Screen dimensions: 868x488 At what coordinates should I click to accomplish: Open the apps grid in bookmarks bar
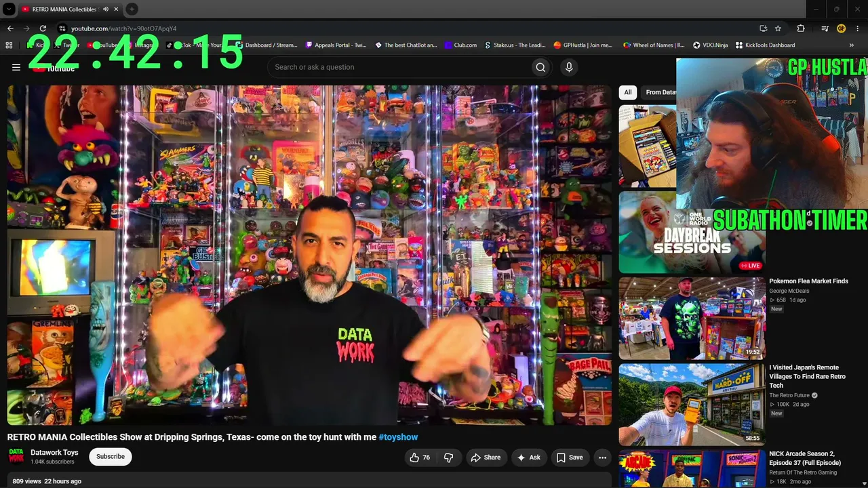(9, 45)
